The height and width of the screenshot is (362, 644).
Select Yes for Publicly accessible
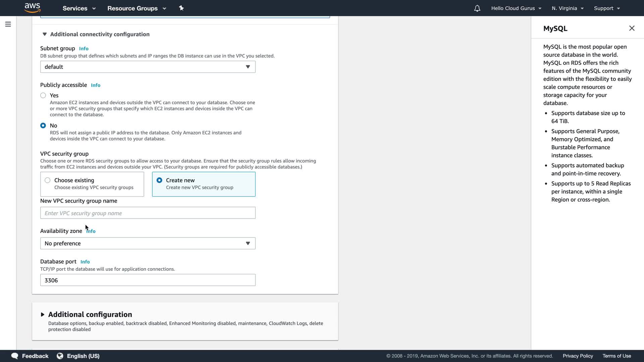tap(43, 96)
